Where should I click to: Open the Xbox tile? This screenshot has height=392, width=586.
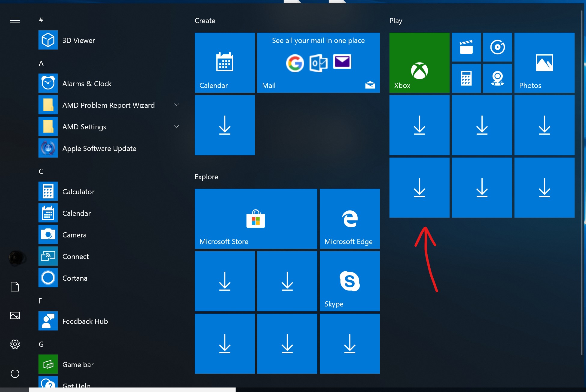[419, 63]
